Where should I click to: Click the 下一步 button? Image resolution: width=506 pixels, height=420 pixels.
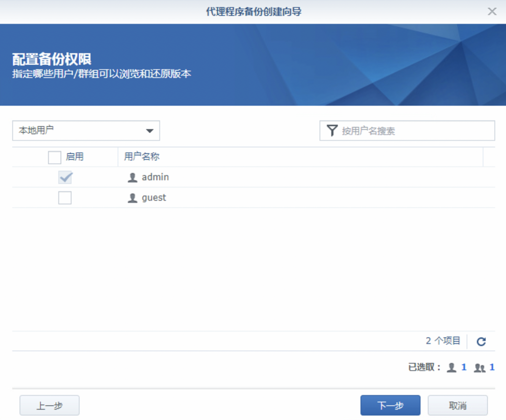(x=390, y=405)
